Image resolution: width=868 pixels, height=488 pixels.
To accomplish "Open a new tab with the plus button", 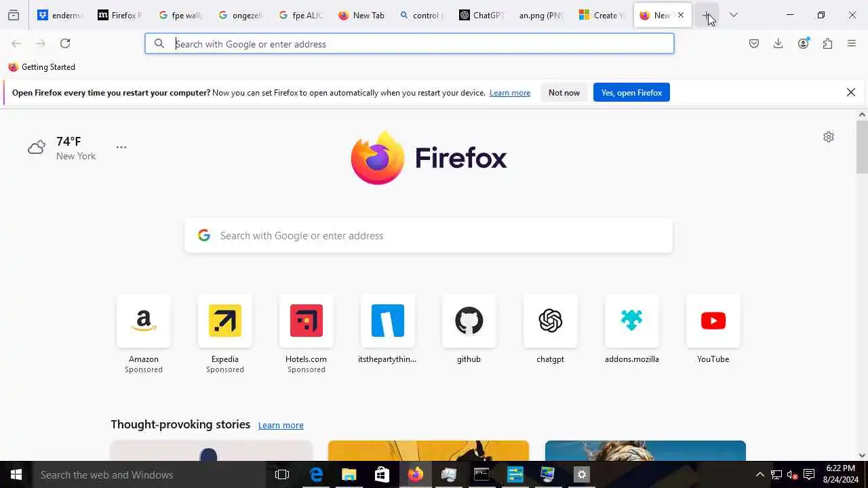I will click(x=706, y=15).
